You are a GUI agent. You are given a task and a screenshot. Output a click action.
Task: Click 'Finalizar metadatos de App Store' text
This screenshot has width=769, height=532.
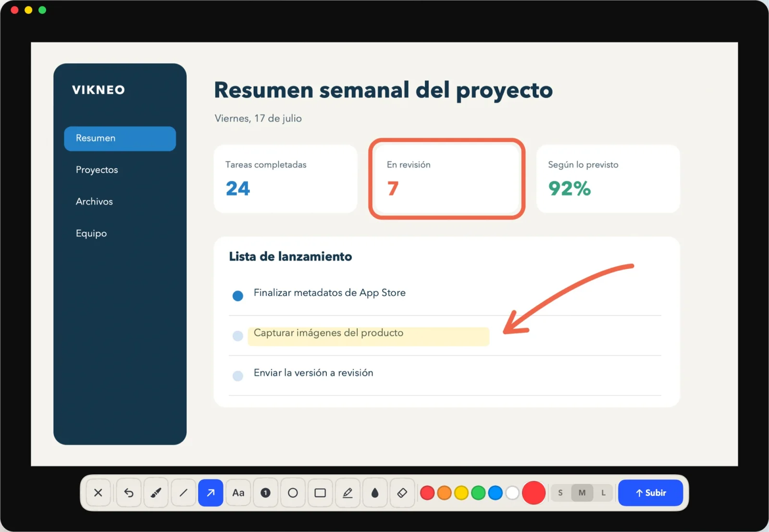coord(330,293)
